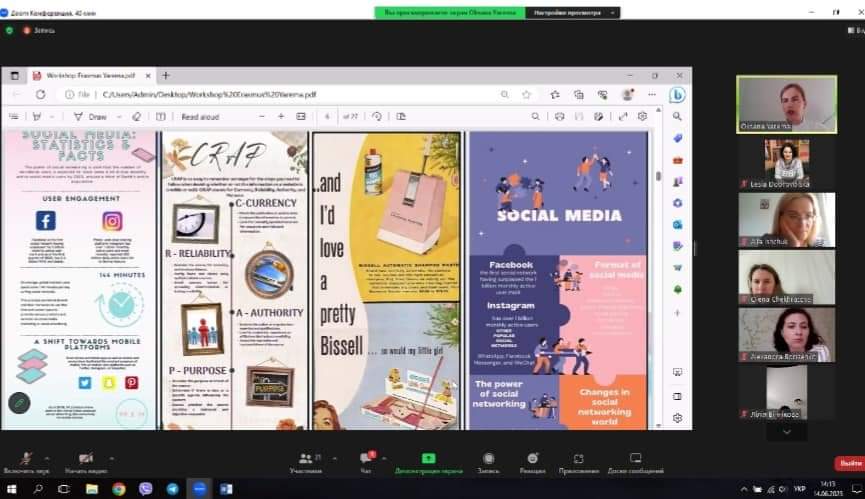Select the PDF highlight tool
The height and width of the screenshot is (499, 865).
click(x=37, y=116)
